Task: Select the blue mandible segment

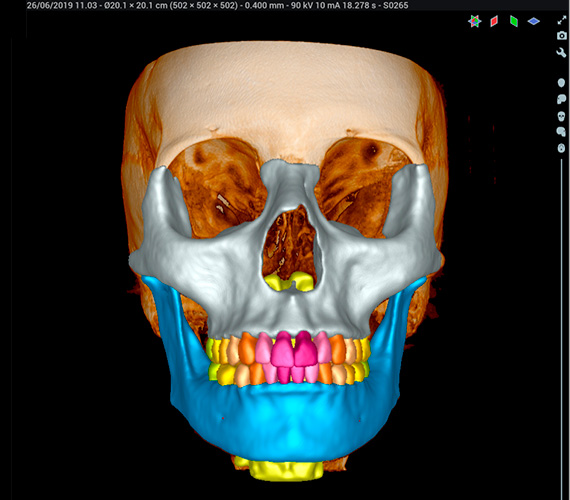Action: click(284, 418)
